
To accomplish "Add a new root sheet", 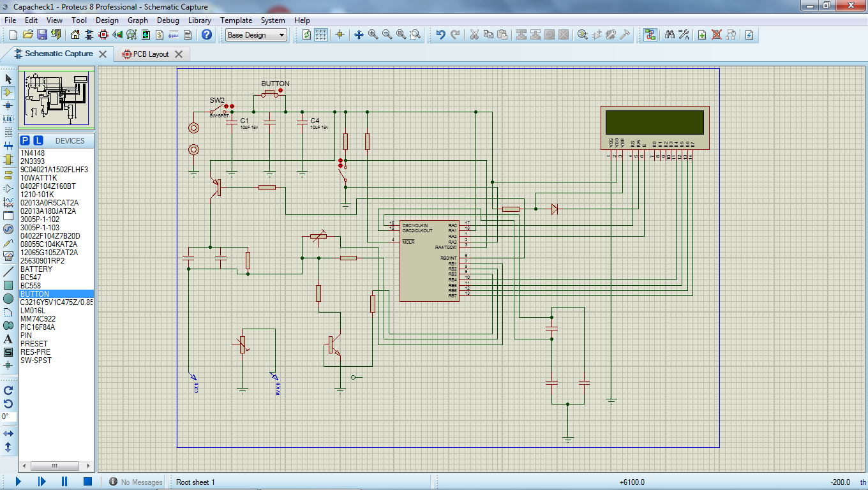I will coord(702,34).
